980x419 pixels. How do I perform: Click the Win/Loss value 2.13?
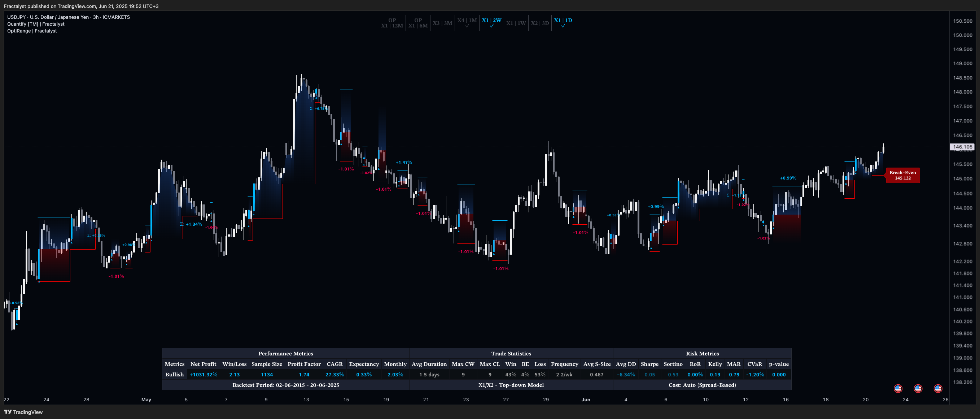coord(234,375)
